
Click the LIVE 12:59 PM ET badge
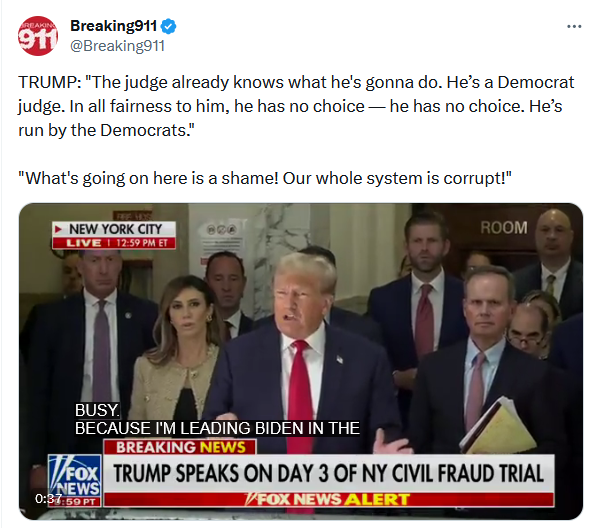[114, 243]
